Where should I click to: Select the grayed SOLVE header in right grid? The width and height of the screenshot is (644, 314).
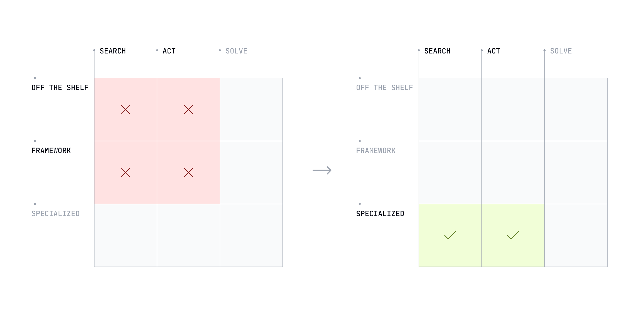tap(561, 51)
